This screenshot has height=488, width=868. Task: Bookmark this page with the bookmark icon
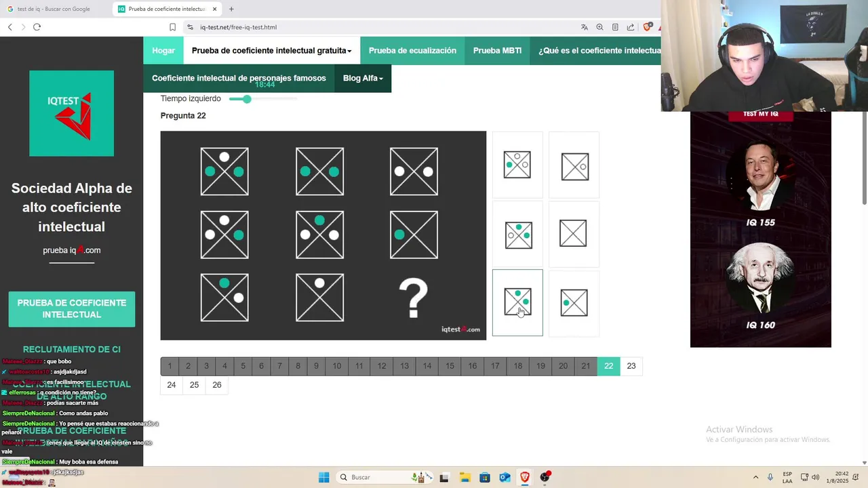172,27
